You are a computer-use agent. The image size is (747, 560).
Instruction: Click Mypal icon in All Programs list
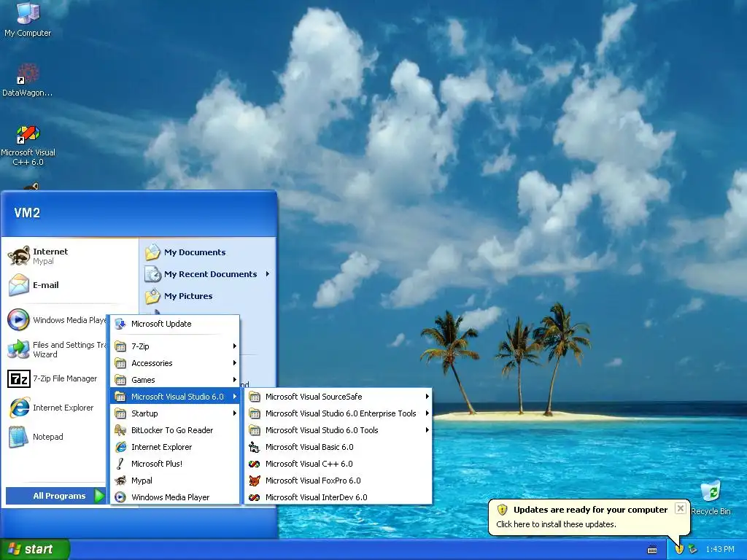120,481
